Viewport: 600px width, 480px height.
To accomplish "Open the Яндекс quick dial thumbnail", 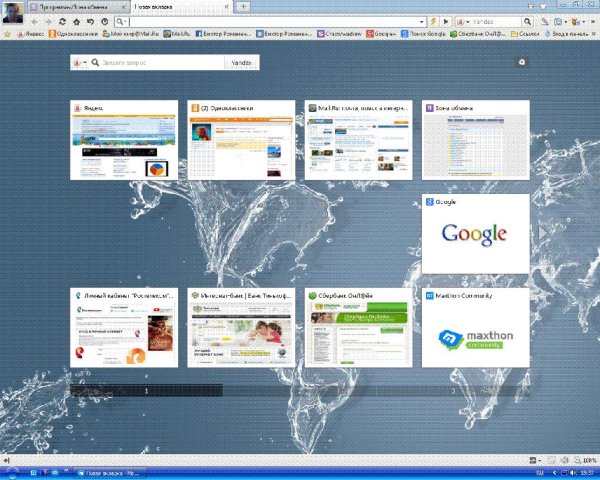I will [124, 140].
